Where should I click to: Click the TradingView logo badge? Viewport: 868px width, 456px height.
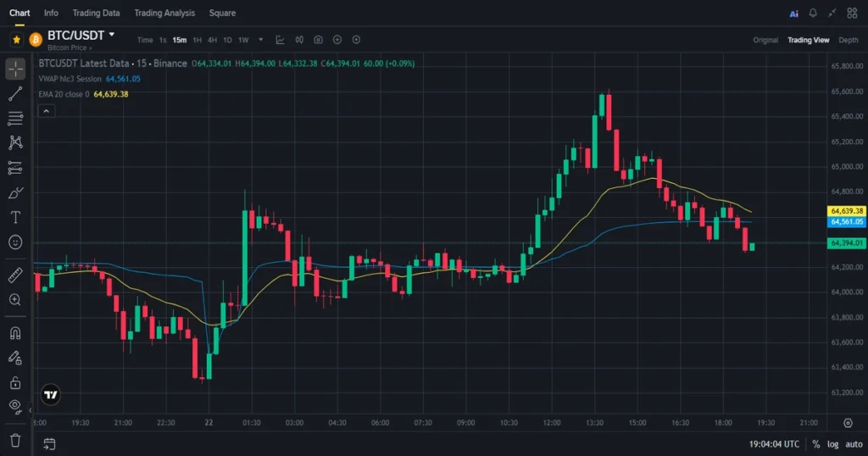pyautogui.click(x=50, y=395)
